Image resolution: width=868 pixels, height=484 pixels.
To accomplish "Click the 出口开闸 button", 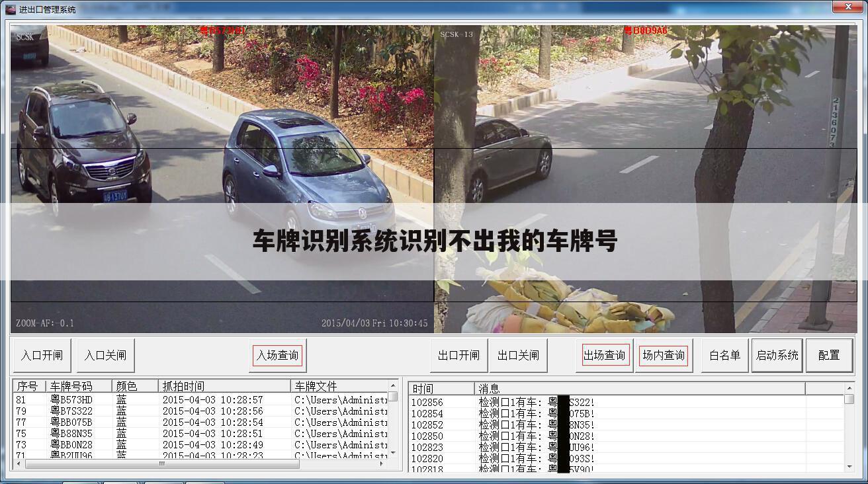I will (458, 356).
